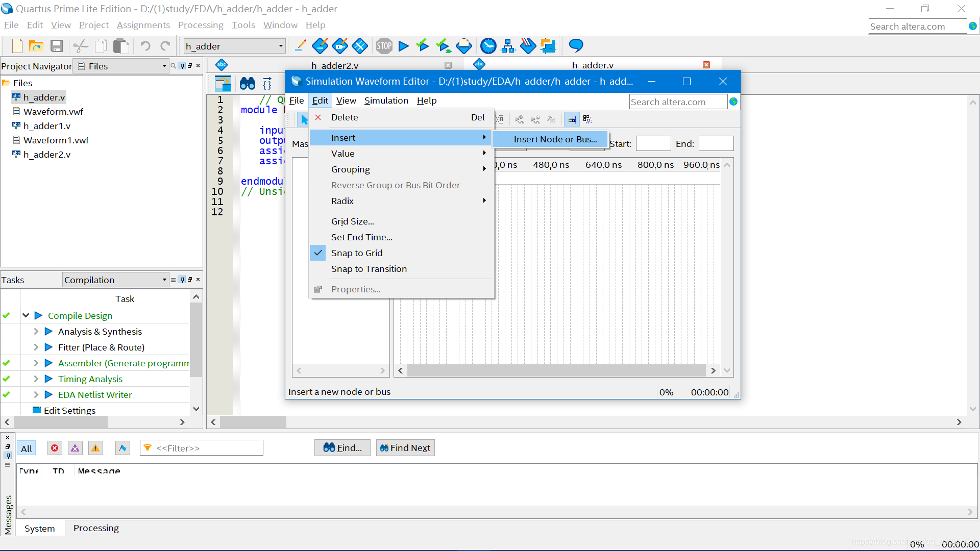This screenshot has height=551, width=980.
Task: Open the Chip Planner toolbar icon
Action: point(548,46)
